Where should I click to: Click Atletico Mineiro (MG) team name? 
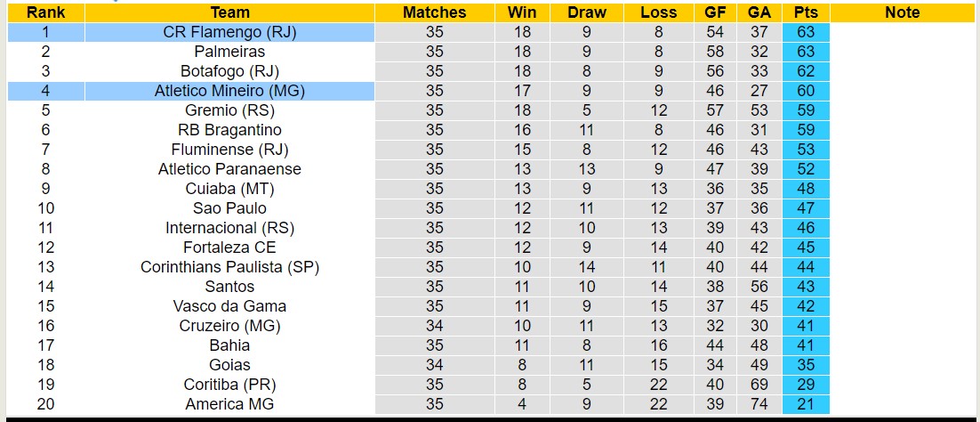point(229,91)
